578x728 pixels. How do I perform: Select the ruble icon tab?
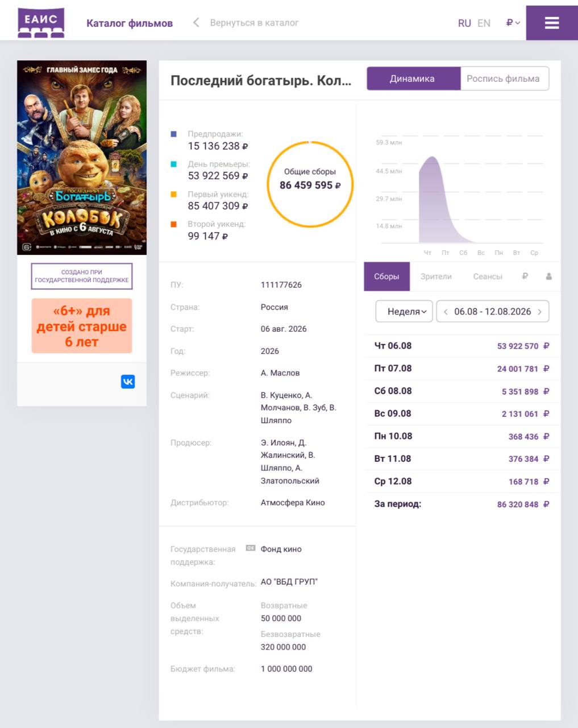(525, 276)
